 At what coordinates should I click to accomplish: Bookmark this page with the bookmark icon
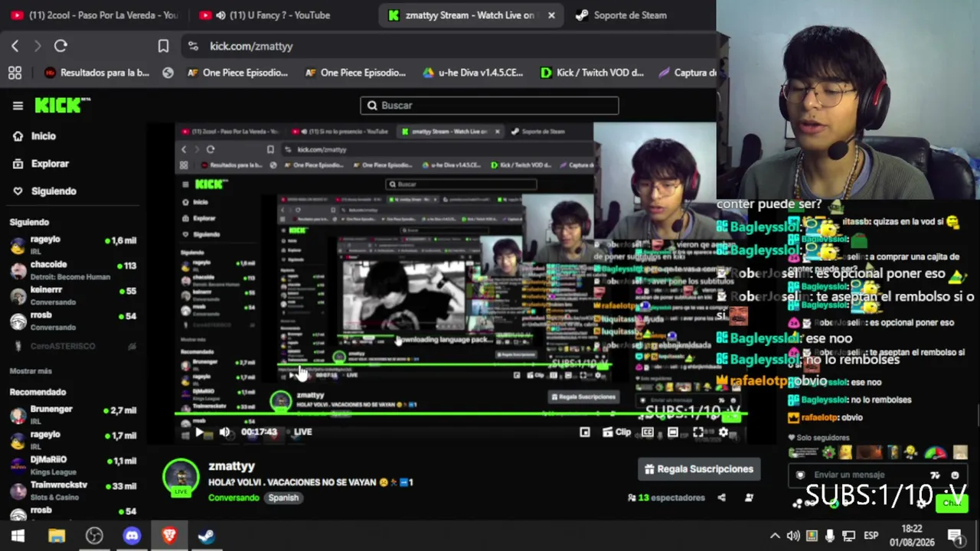pyautogui.click(x=163, y=46)
